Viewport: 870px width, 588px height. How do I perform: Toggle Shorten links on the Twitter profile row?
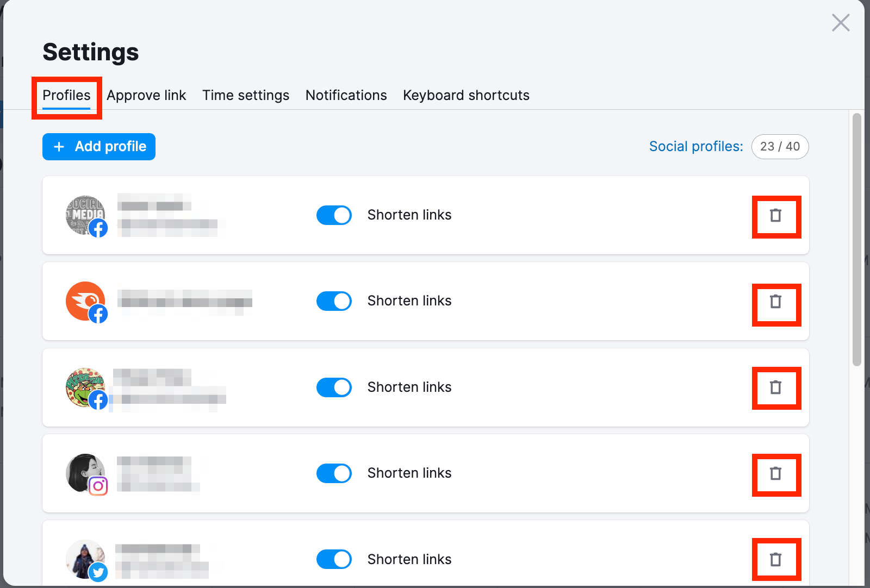click(333, 559)
